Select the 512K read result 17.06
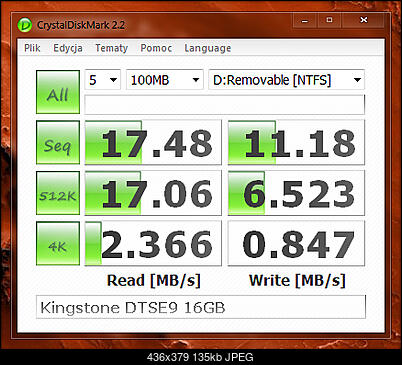Screen dimensions: 402x365 (x=153, y=193)
